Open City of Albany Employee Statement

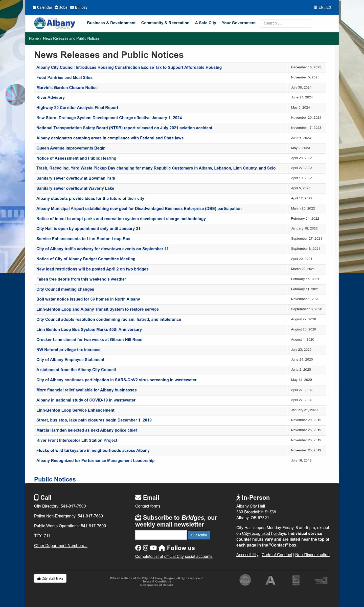[x=70, y=360]
